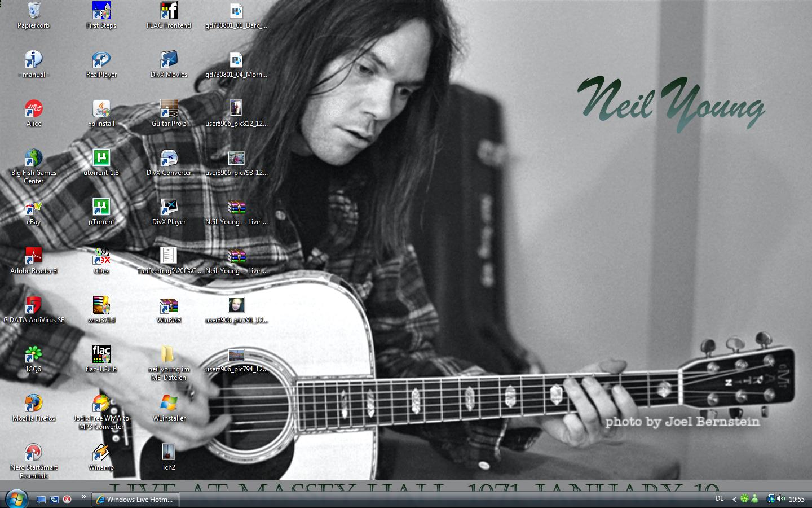Click the Show Desktop quick launch button

[x=41, y=500]
